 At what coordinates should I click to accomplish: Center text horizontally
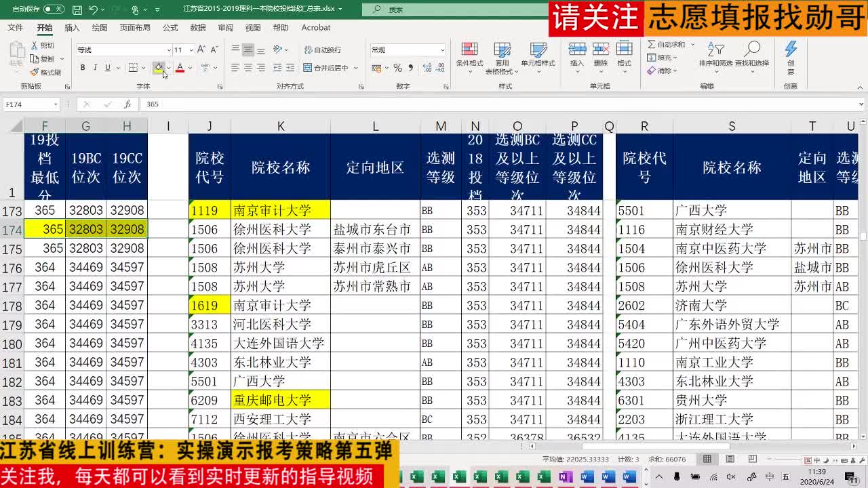(248, 68)
